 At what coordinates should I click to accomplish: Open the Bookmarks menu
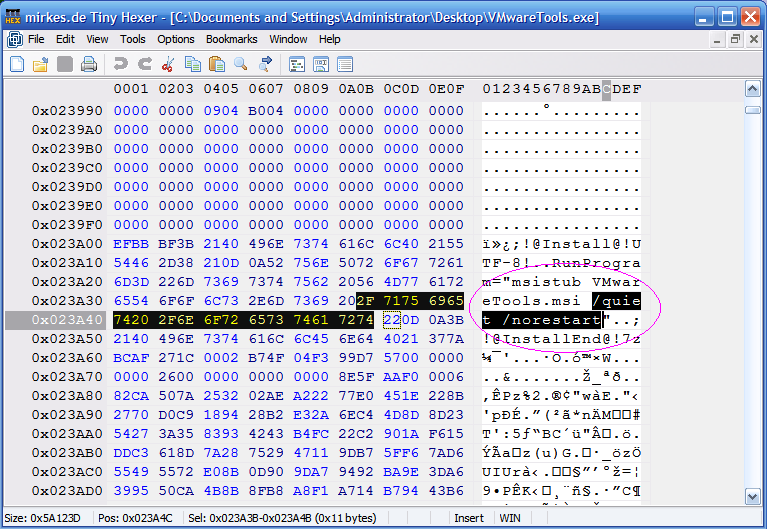click(x=231, y=39)
